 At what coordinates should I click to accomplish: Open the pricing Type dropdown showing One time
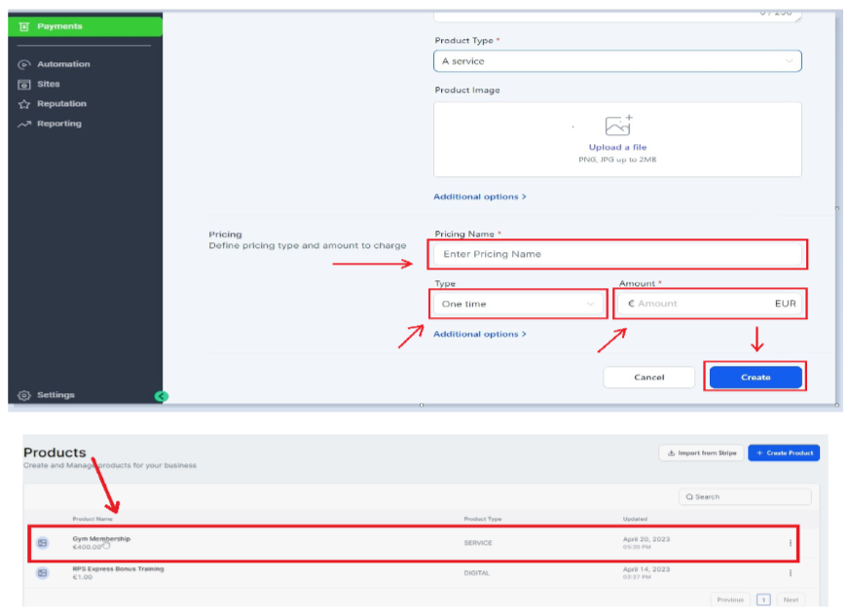(517, 304)
